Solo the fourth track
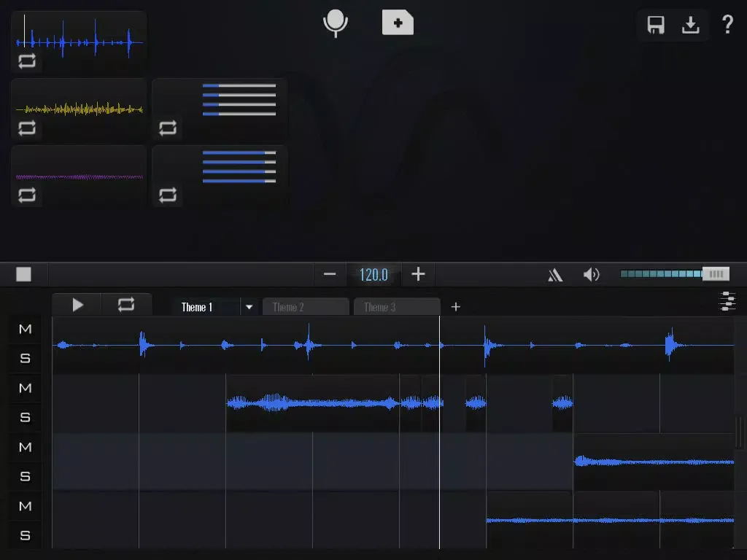 coord(26,536)
